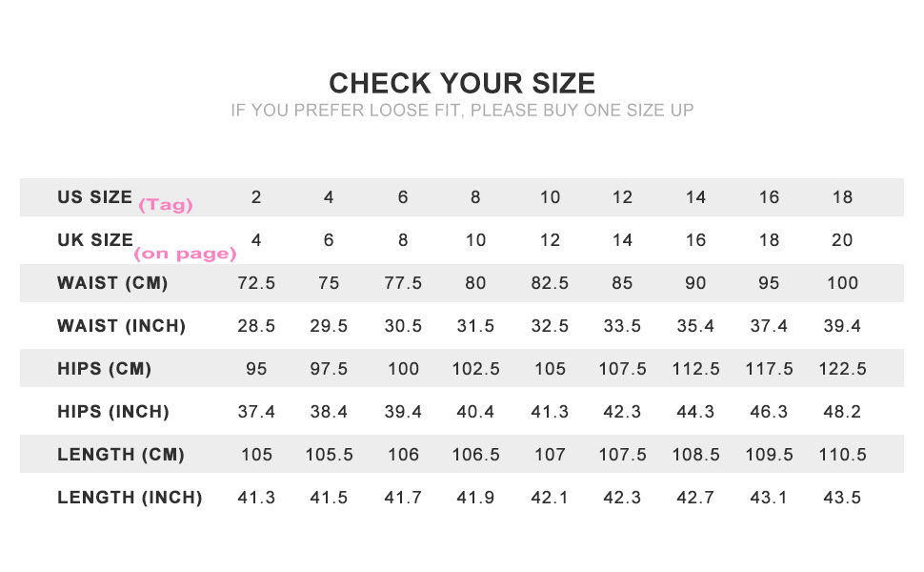924x572 pixels.
Task: Select the waist value 72.5 cm
Action: pyautogui.click(x=256, y=283)
